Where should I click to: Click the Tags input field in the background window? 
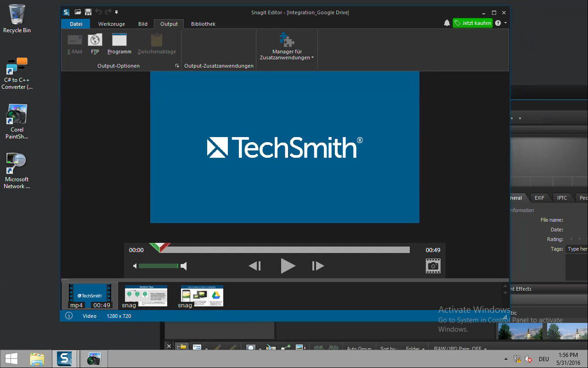(x=577, y=249)
